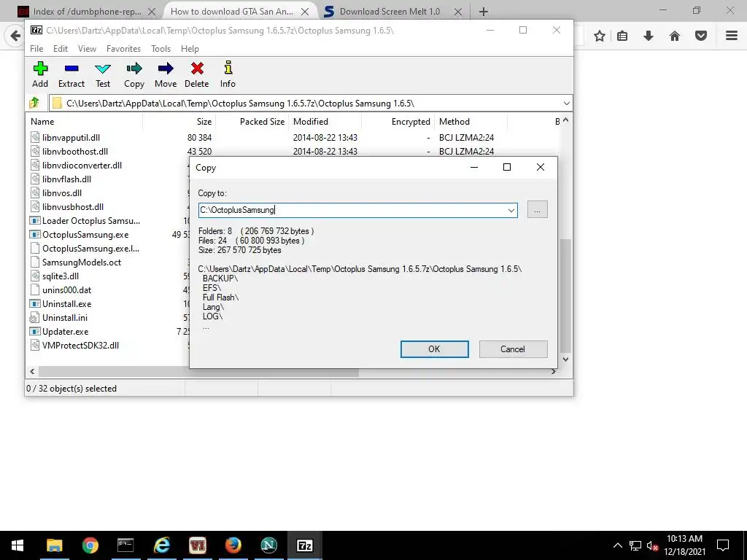Open the Tools menu
Viewport: 747px width, 560px height.
(x=160, y=49)
